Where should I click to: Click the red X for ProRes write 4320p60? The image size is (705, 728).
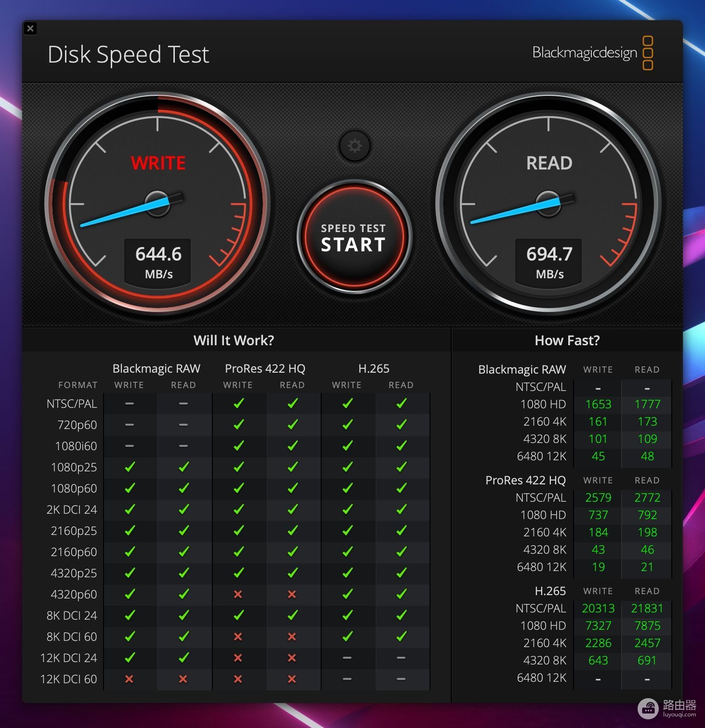point(238,594)
